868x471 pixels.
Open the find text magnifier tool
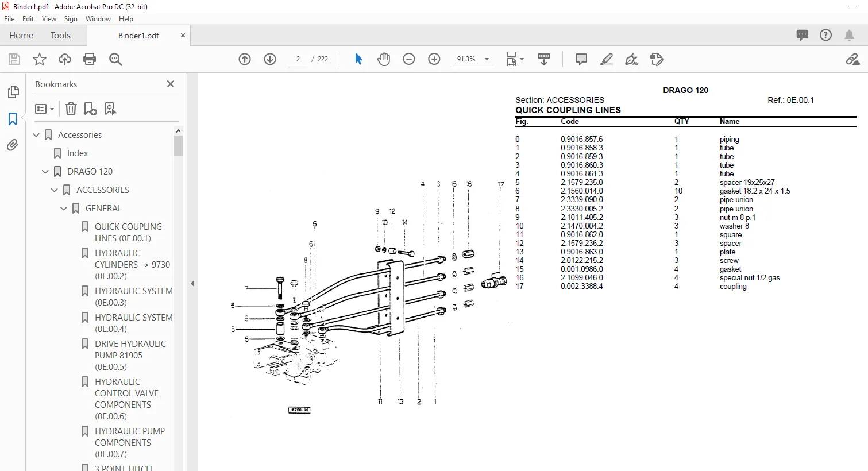pos(115,59)
